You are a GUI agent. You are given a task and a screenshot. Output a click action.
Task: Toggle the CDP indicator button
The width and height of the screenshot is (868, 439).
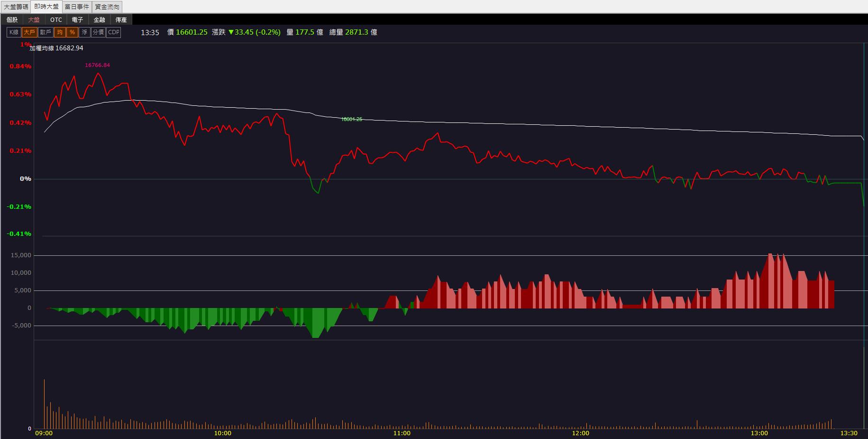[x=114, y=32]
